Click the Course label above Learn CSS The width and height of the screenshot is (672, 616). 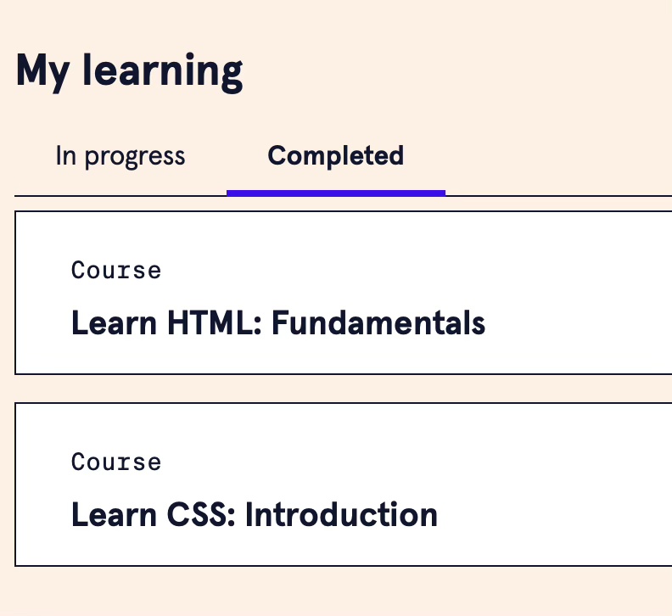116,462
